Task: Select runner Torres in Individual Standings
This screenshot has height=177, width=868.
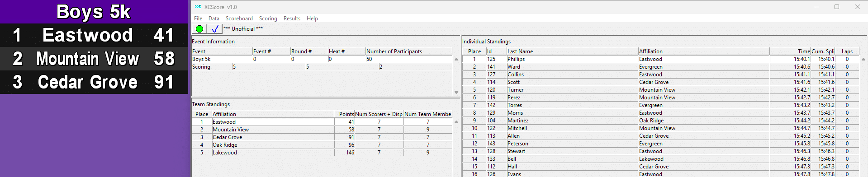Action: pyautogui.click(x=661, y=105)
